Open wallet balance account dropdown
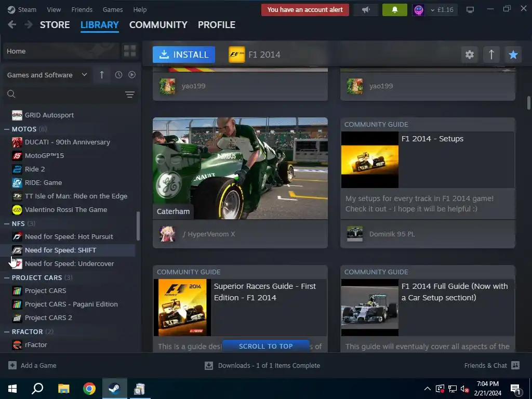The height and width of the screenshot is (399, 532). (x=442, y=10)
